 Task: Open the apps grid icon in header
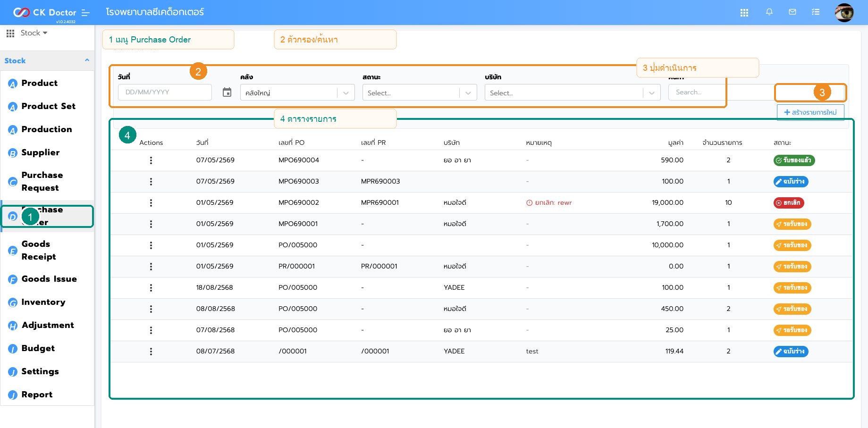pyautogui.click(x=744, y=13)
